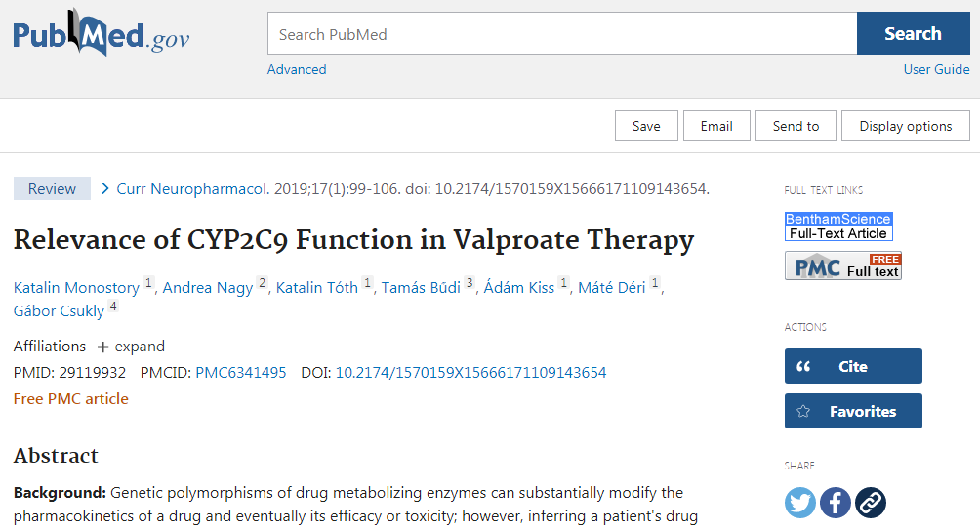Copy permalink via chain link icon

click(x=871, y=503)
